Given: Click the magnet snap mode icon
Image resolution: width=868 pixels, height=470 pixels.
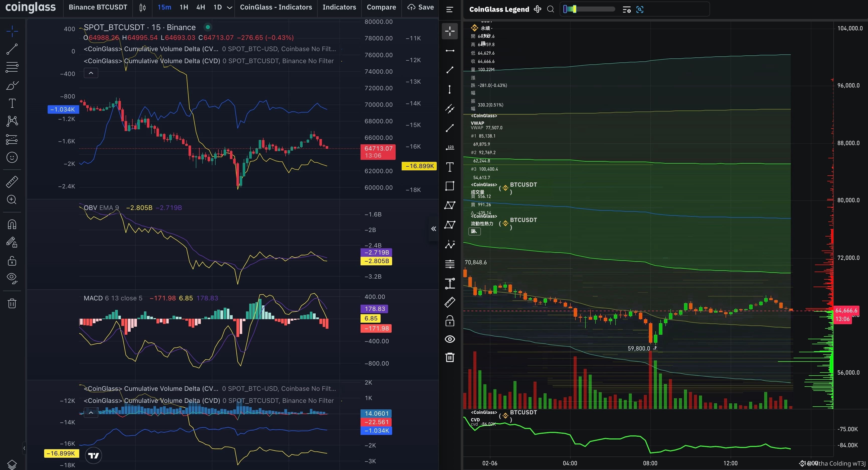Looking at the screenshot, I should coord(12,224).
